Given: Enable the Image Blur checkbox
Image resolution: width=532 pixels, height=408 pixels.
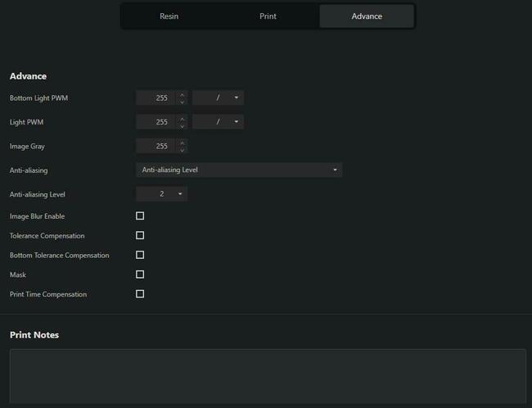Looking at the screenshot, I should (x=140, y=216).
